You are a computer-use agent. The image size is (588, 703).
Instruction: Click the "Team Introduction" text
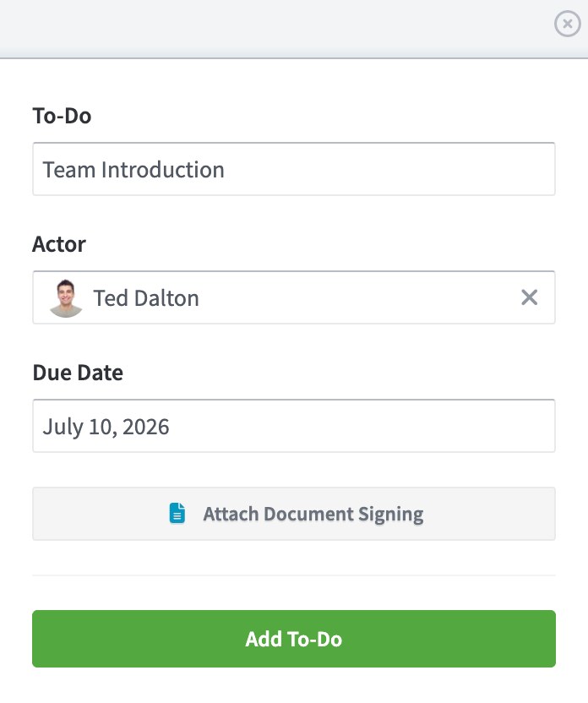[133, 170]
